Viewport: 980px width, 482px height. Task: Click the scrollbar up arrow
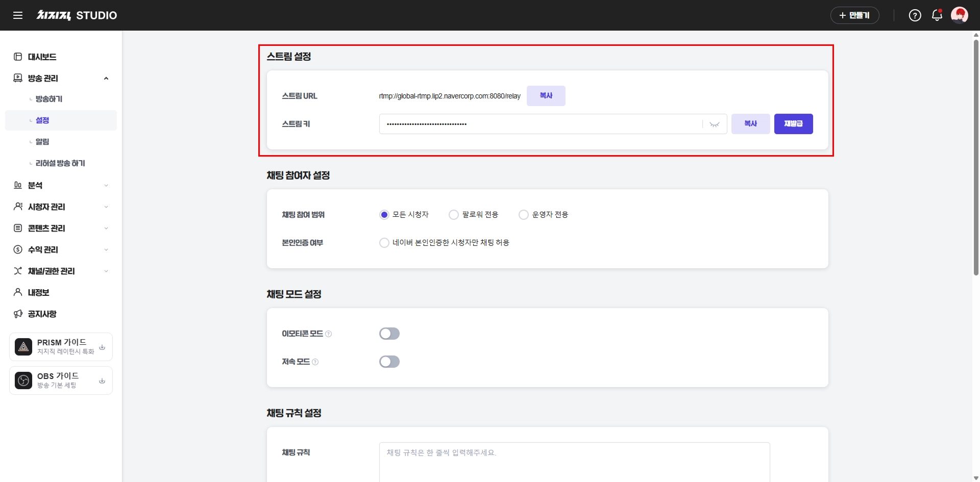coord(976,35)
